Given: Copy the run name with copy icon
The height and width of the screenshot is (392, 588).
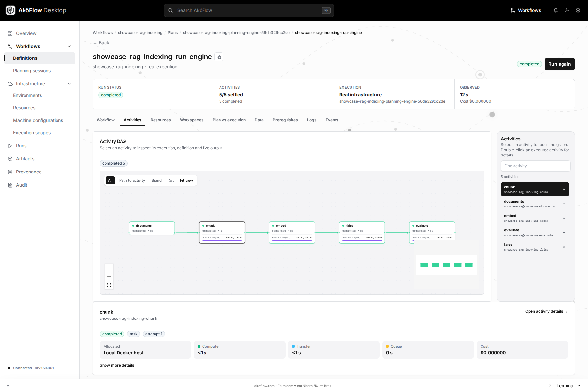Looking at the screenshot, I should tap(219, 57).
